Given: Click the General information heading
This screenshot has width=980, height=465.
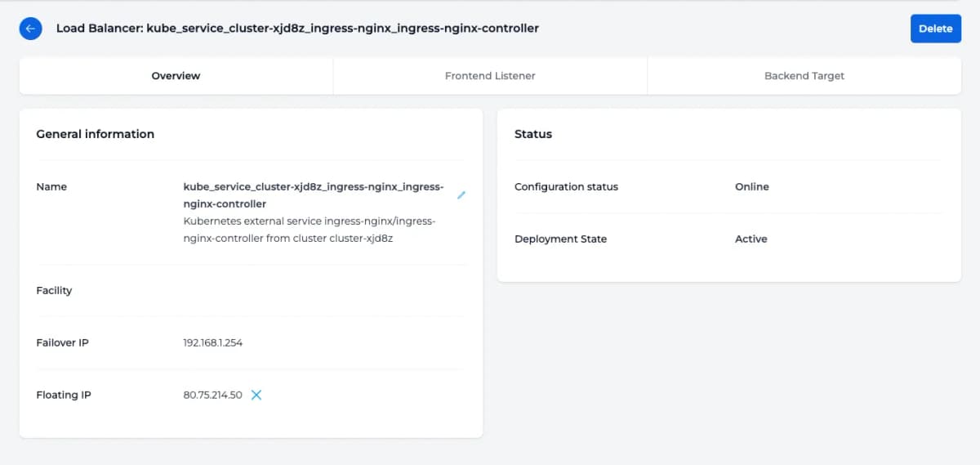Looking at the screenshot, I should point(96,134).
